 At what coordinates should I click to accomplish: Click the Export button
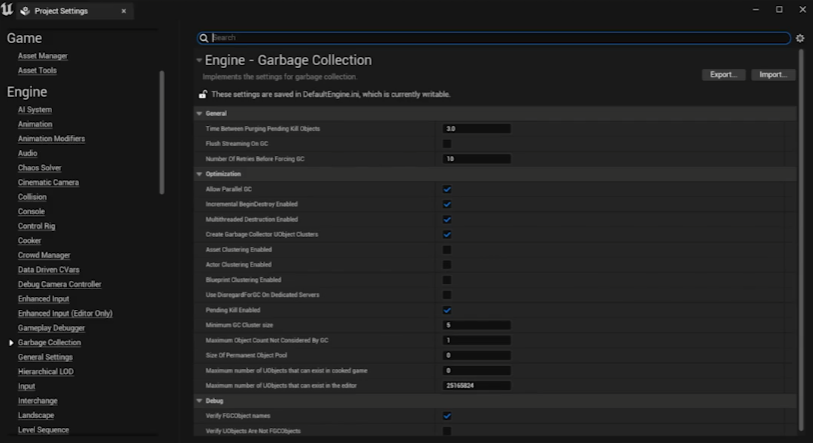(723, 75)
